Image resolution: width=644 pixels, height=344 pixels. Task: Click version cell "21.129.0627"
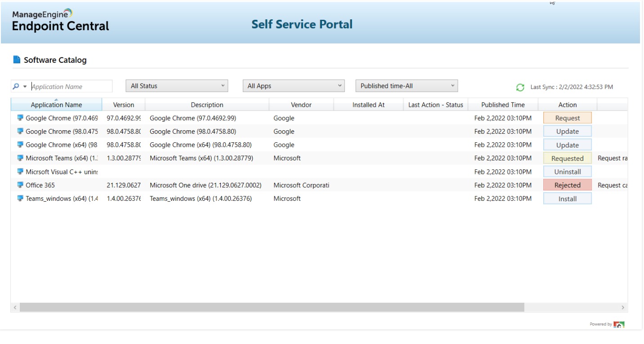coord(124,185)
